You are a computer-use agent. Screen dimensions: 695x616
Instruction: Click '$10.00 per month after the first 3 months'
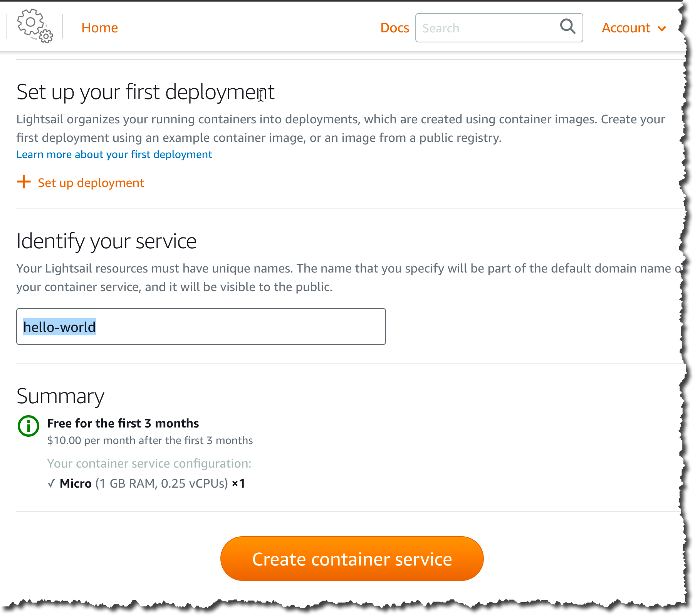click(x=150, y=441)
